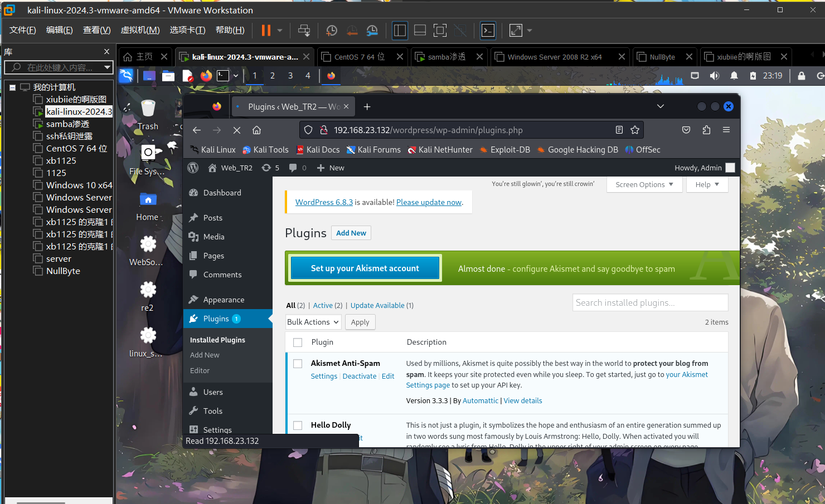Click the Firefox home icon
Screen dimensions: 825x504
click(x=256, y=130)
